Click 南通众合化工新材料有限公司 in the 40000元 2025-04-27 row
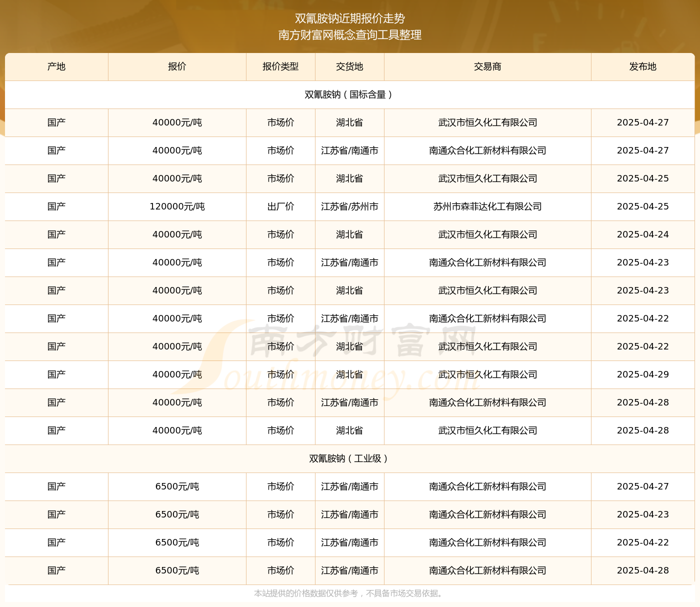Viewport: 700px width, 607px height. pyautogui.click(x=487, y=150)
